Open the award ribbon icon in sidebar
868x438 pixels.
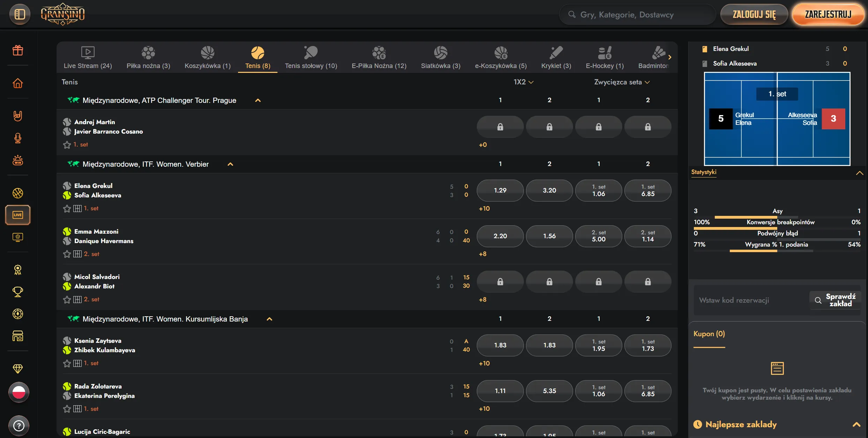(x=18, y=270)
